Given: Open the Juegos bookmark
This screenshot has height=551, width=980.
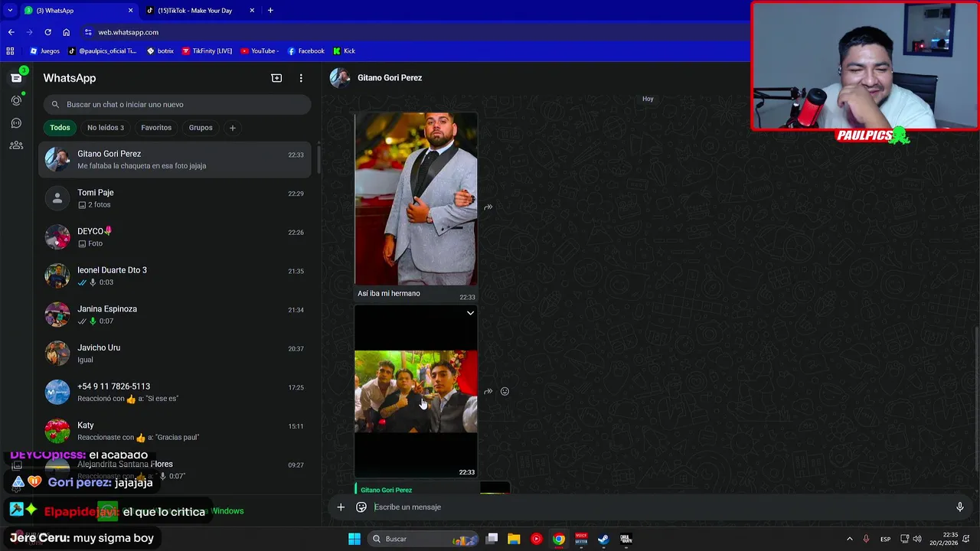Looking at the screenshot, I should point(44,51).
